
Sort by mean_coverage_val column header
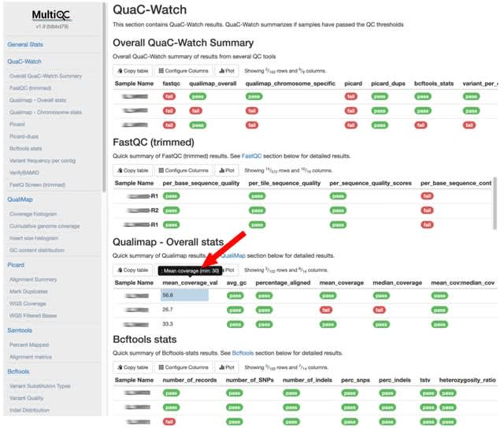tap(190, 282)
